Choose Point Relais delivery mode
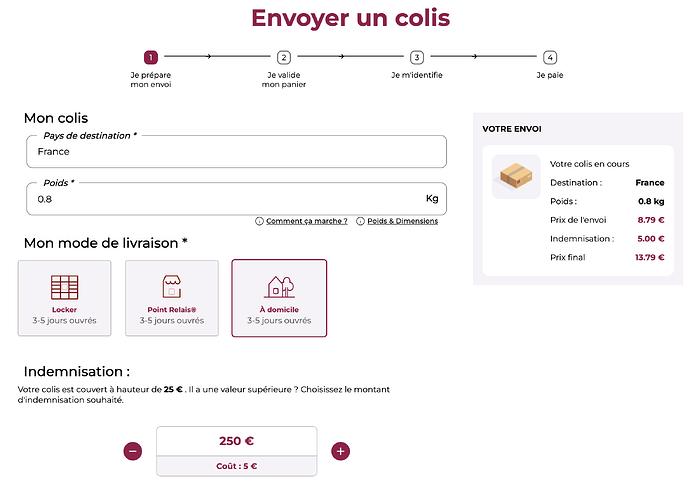Image resolution: width=690 pixels, height=485 pixels. click(x=172, y=298)
